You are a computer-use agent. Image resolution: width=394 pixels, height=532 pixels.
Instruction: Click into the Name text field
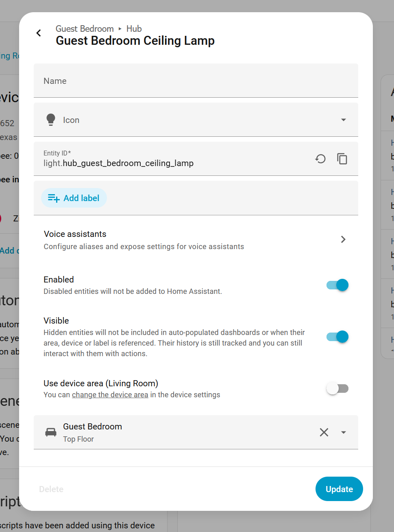[195, 81]
